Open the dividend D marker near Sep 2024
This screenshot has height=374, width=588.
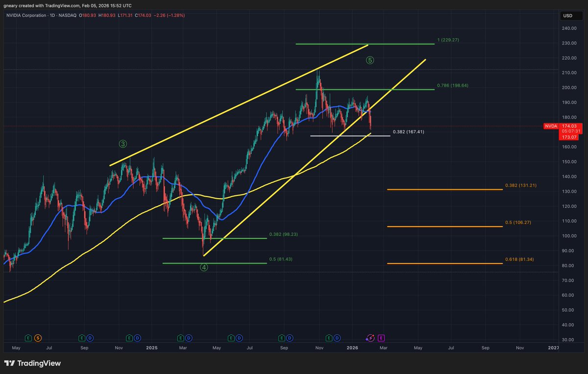click(90, 338)
